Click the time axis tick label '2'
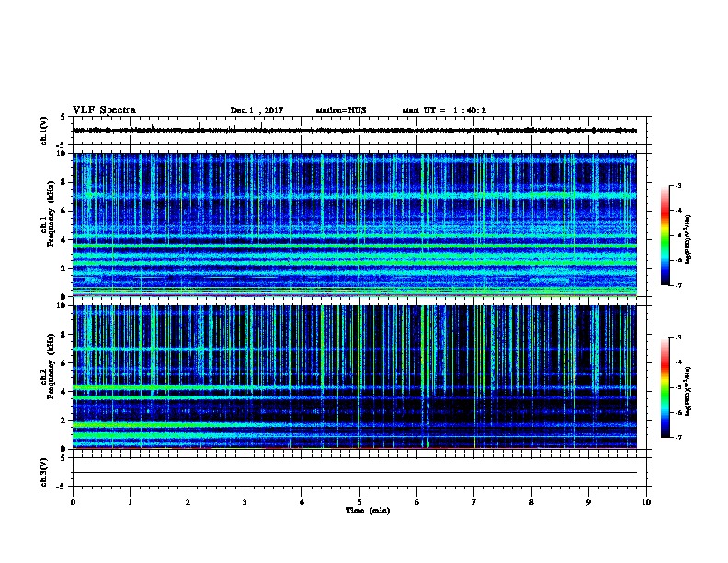The width and height of the screenshot is (728, 563). [188, 502]
